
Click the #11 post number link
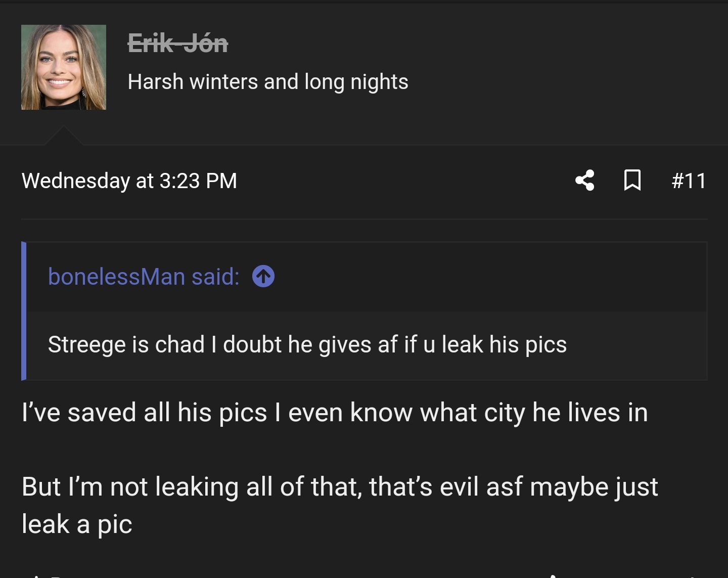click(689, 181)
